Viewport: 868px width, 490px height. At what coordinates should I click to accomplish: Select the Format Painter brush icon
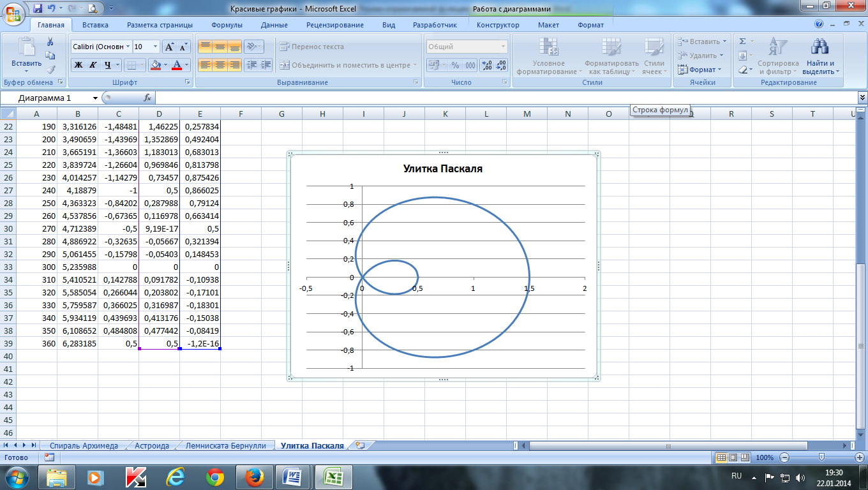point(50,70)
